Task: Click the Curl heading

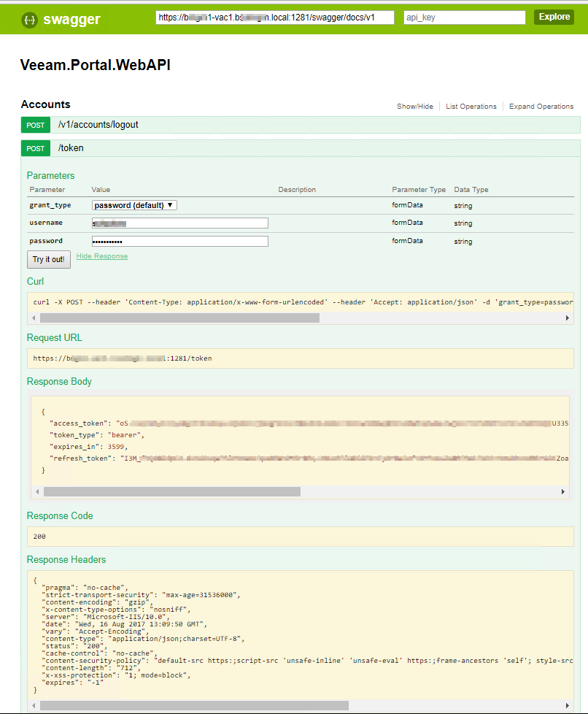Action: point(35,281)
